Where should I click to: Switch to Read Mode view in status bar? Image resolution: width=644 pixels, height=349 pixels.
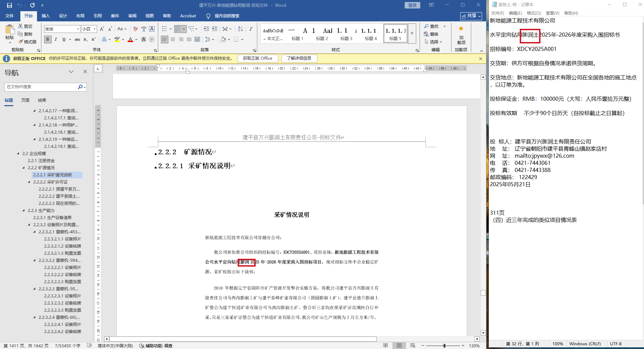point(385,346)
